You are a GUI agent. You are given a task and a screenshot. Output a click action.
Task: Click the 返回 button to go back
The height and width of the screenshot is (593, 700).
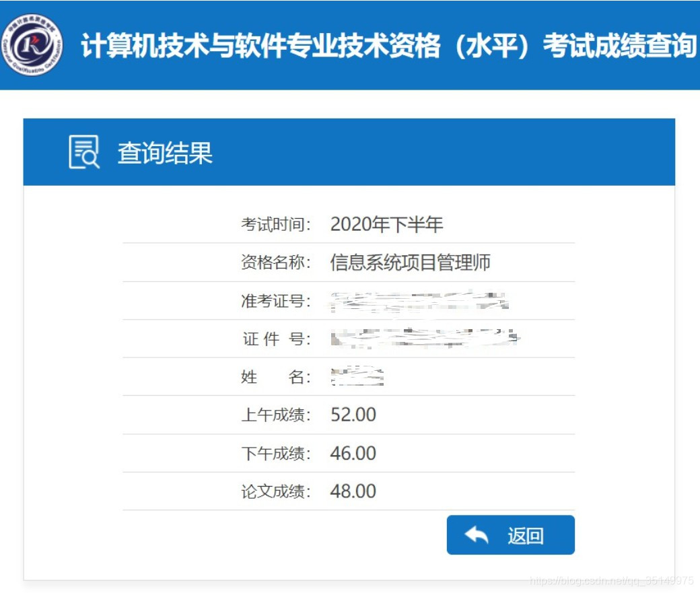(512, 534)
